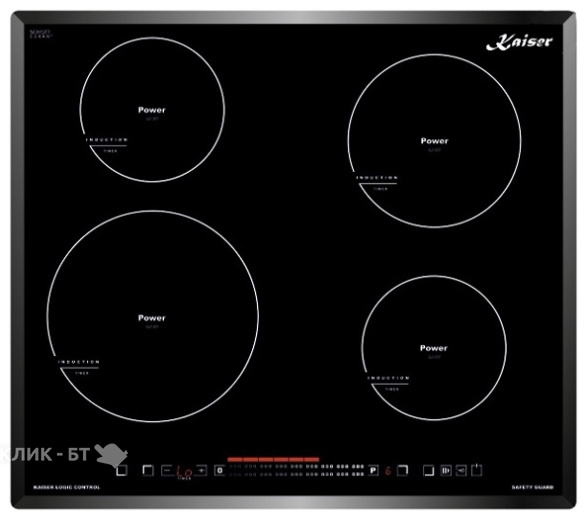Click 'KAISER LOGIC CONTROL' label
The width and height of the screenshot is (587, 520).
(x=67, y=487)
